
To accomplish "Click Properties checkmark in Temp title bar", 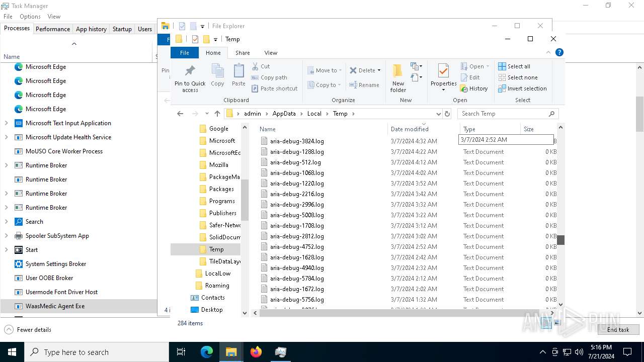I will [195, 39].
